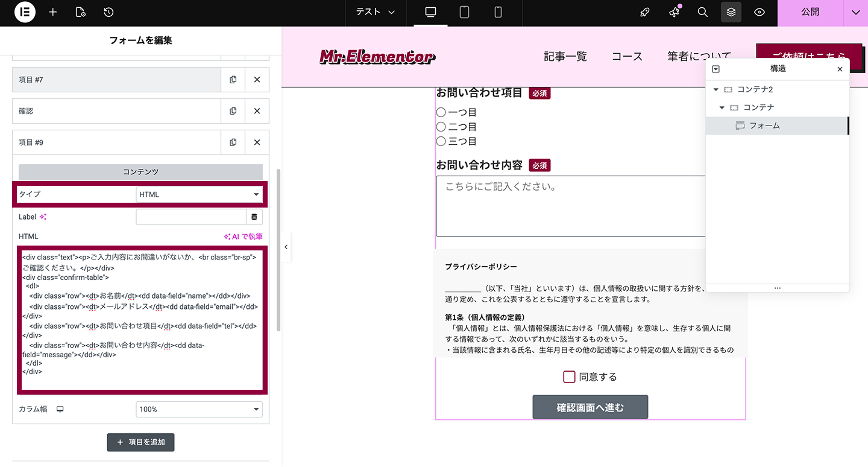Click the 項目を追加 button
The height and width of the screenshot is (467, 868).
(x=140, y=442)
